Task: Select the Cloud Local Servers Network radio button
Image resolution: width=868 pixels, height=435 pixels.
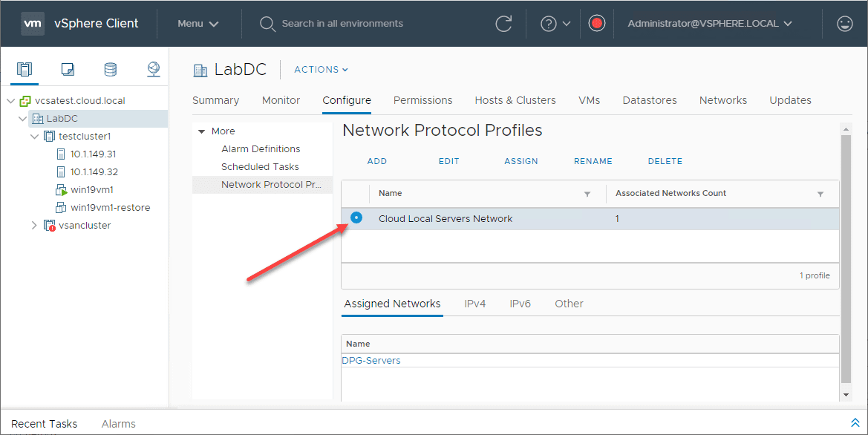Action: (x=357, y=218)
